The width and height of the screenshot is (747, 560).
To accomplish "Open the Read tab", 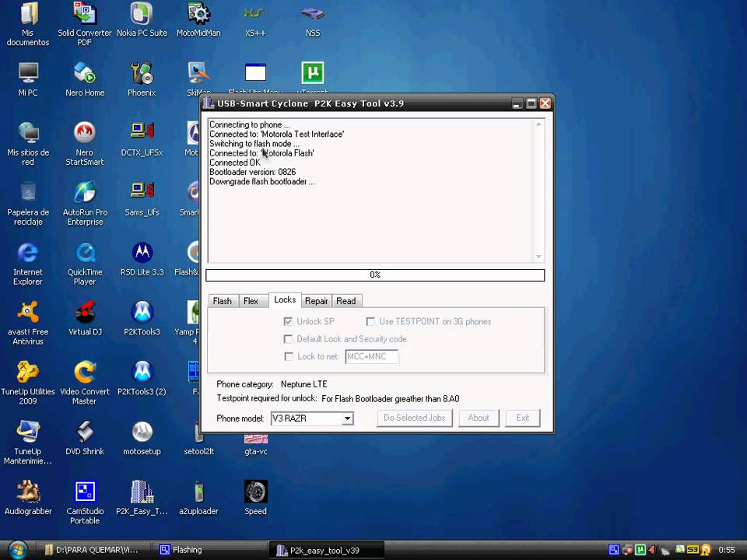I will (345, 301).
